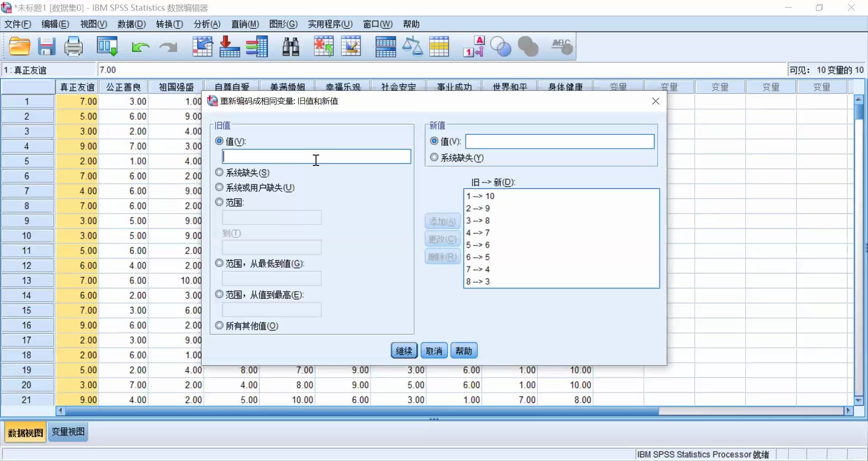
Task: Click Insert Cases toolbar icon
Action: tap(324, 47)
